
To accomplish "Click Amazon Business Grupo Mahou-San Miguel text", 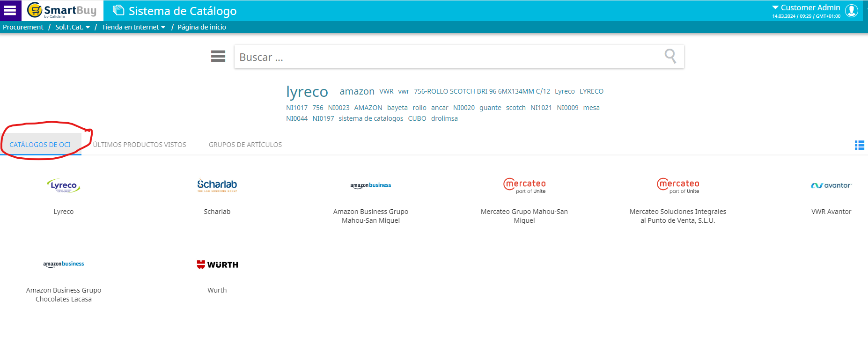I will 371,216.
